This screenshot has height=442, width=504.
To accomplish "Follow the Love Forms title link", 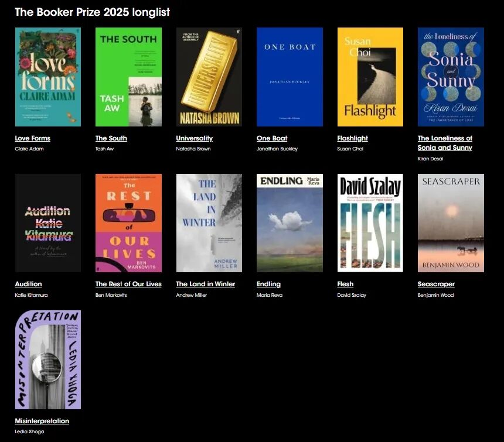I will [x=33, y=138].
